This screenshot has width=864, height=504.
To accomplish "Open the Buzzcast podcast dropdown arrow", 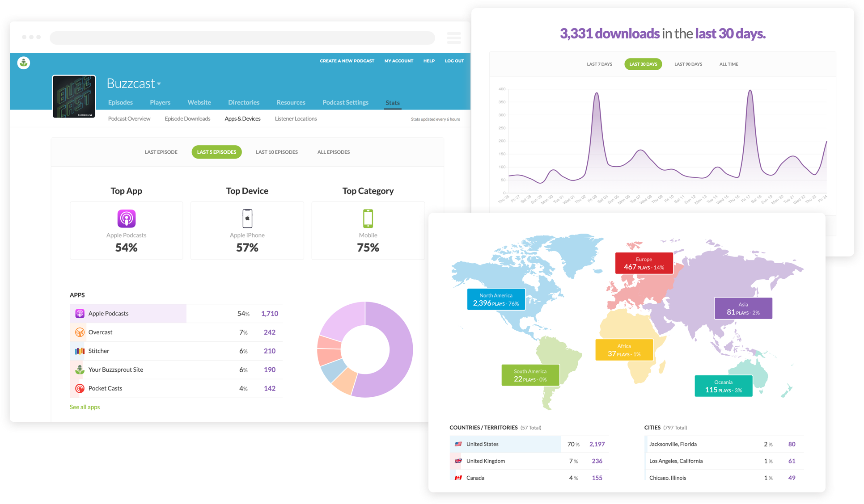I will [x=159, y=84].
